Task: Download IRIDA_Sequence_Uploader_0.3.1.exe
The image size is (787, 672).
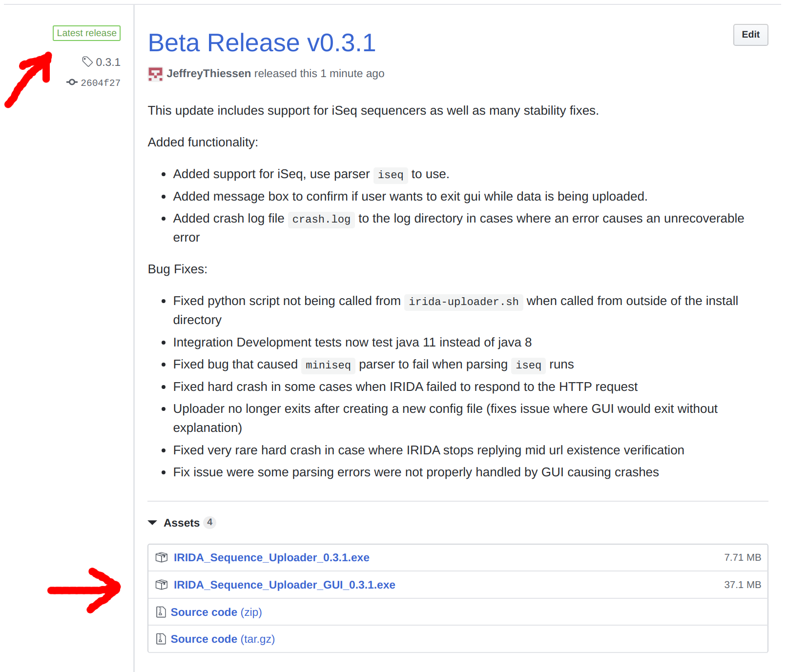Action: tap(271, 557)
